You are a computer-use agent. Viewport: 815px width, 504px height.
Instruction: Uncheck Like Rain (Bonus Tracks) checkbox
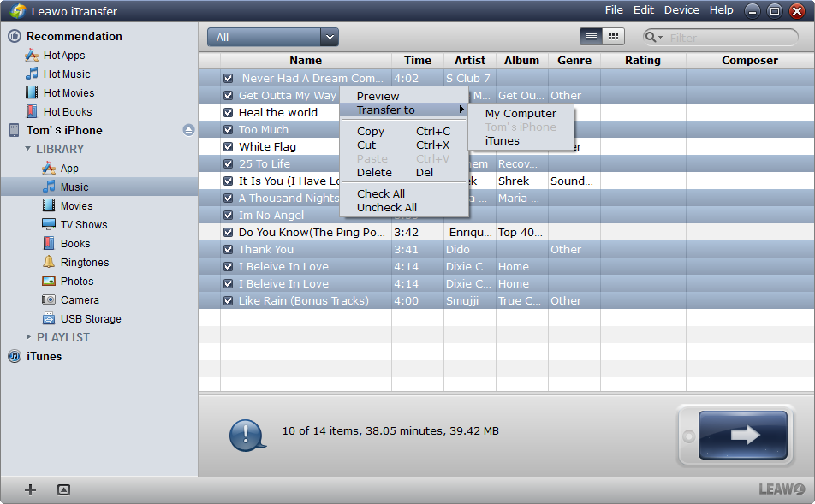pyautogui.click(x=229, y=301)
